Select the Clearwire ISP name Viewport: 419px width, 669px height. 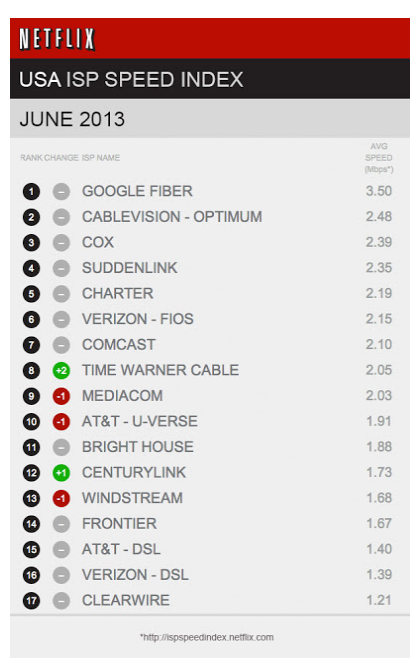(x=126, y=600)
